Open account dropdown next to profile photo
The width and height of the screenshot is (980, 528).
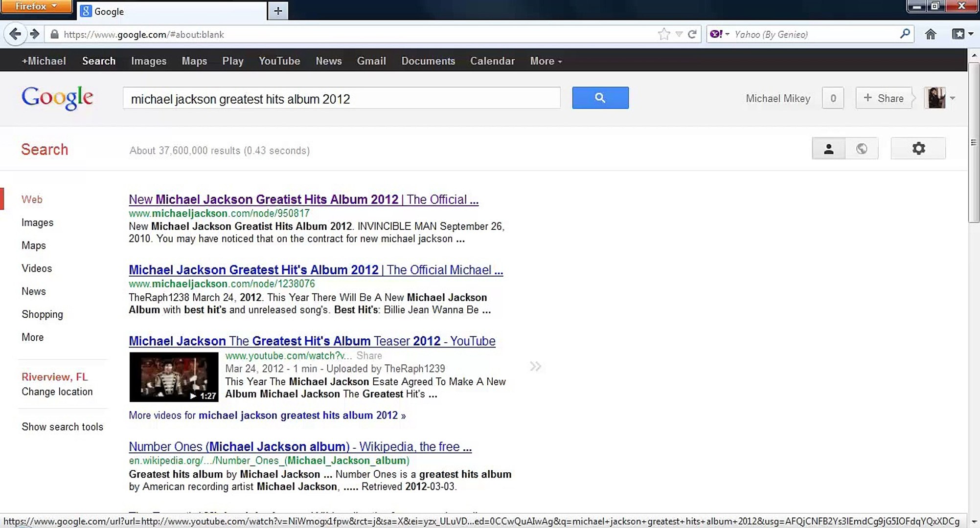coord(952,98)
